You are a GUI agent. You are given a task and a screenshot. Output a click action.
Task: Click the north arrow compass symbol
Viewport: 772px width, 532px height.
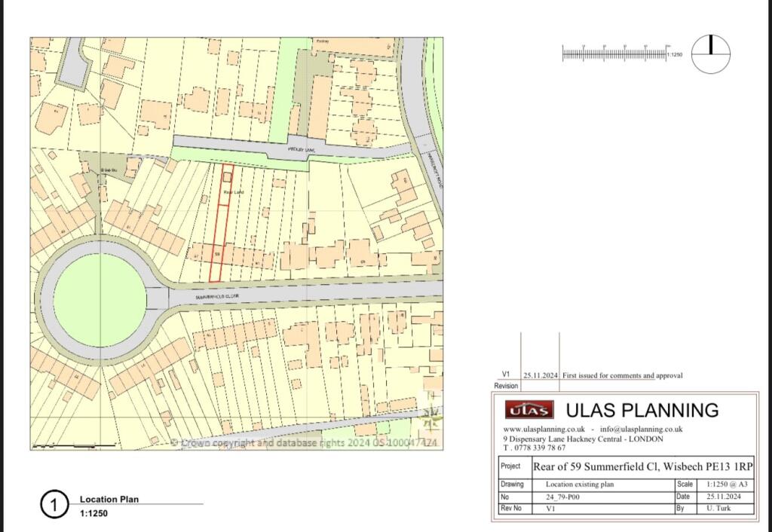(x=710, y=55)
